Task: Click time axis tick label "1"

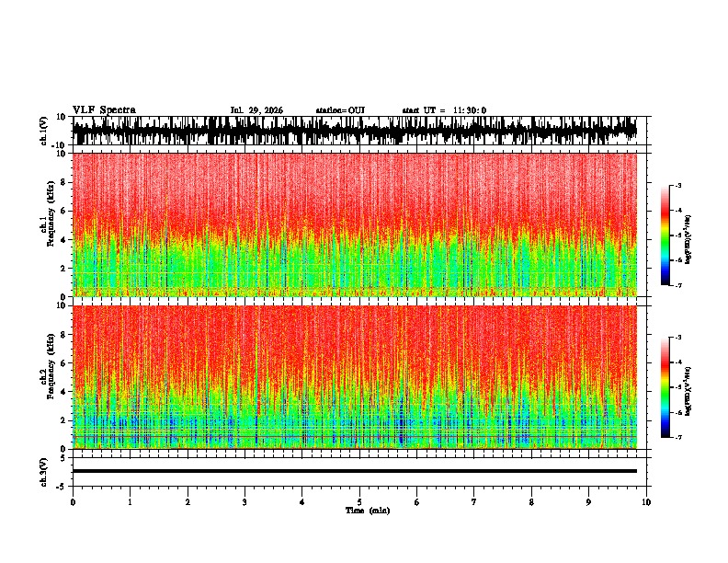Action: [130, 502]
